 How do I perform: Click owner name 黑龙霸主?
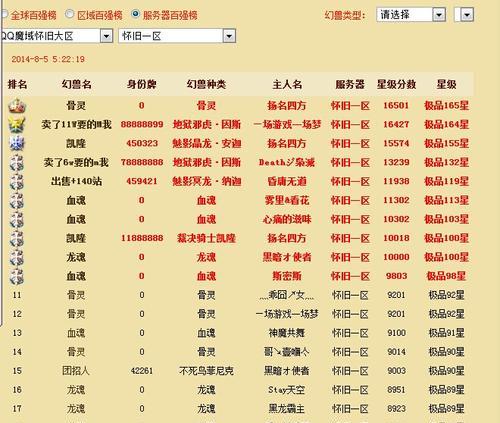click(x=287, y=409)
